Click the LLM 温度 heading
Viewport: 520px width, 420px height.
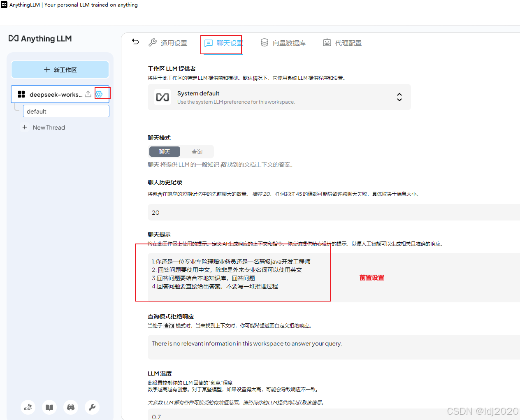point(160,374)
